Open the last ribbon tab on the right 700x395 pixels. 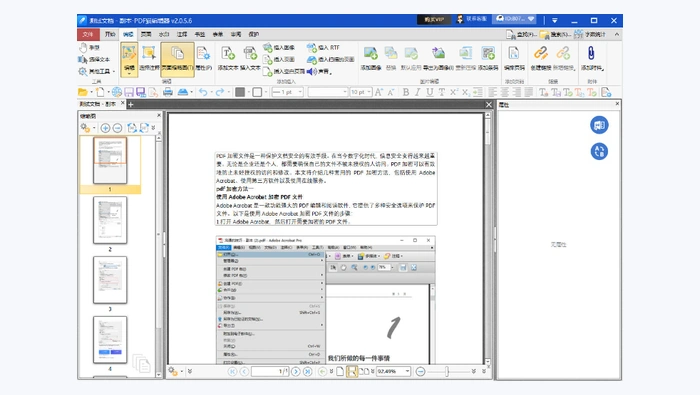(254, 34)
